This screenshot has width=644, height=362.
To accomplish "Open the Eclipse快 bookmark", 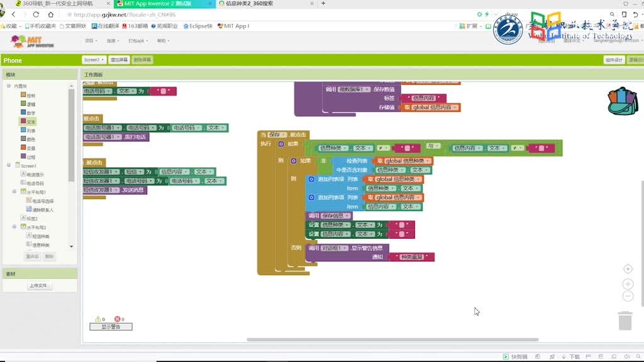I will pos(198,26).
